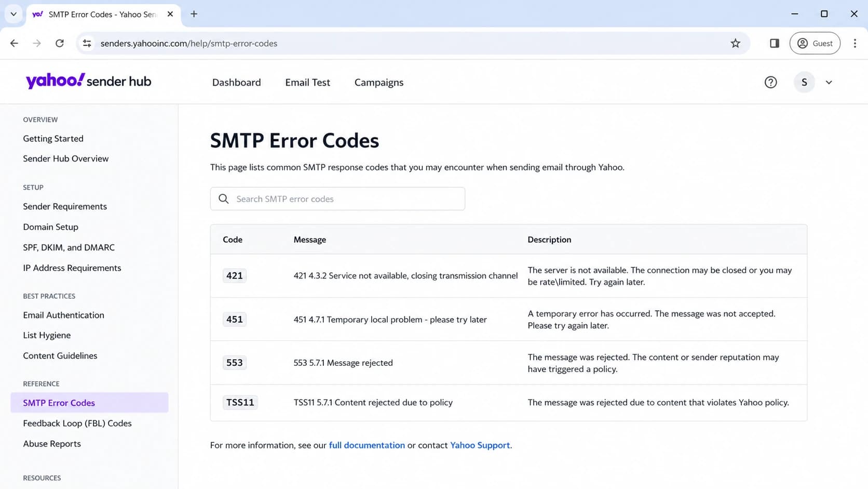Go to the Dashboard tab
868x489 pixels.
(x=236, y=82)
